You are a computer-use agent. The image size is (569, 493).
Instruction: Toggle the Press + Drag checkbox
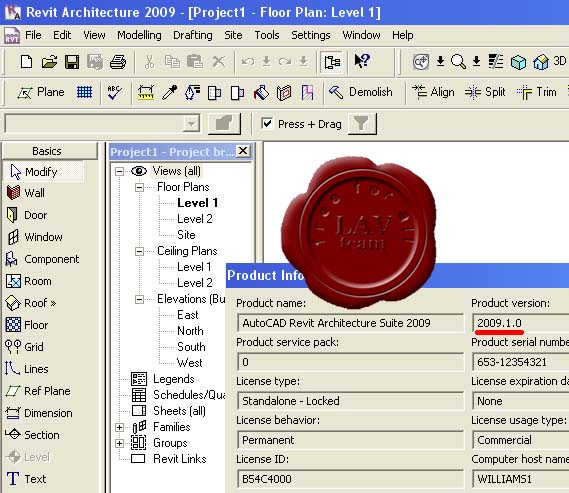267,123
